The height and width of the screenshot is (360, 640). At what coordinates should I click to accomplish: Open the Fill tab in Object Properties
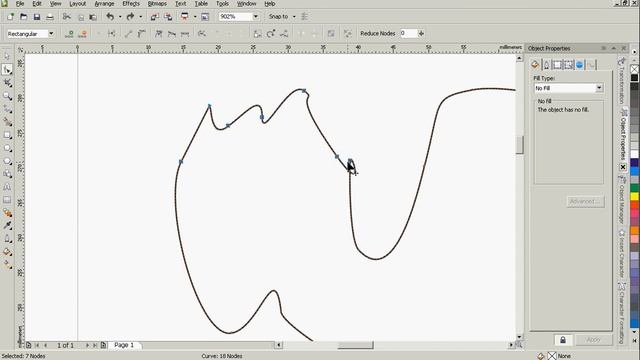(535, 64)
